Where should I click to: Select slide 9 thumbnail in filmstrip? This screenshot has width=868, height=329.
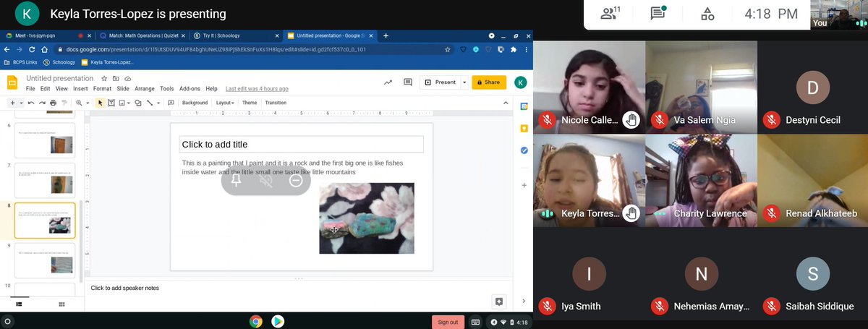click(x=44, y=260)
